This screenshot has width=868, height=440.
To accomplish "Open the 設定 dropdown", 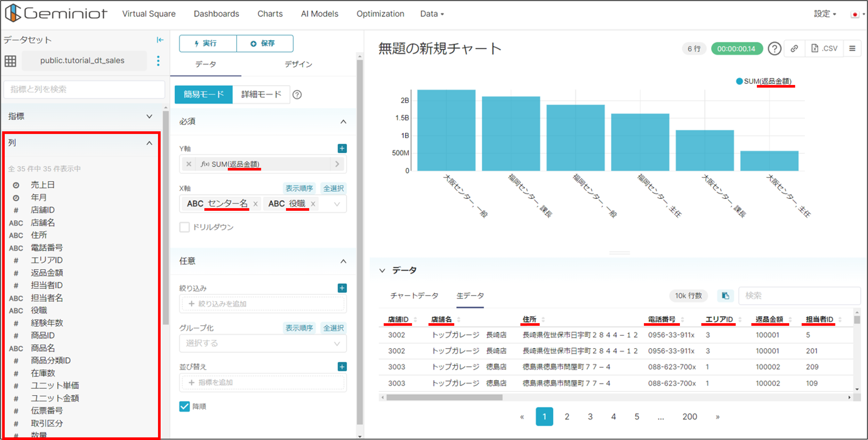I will pyautogui.click(x=825, y=14).
